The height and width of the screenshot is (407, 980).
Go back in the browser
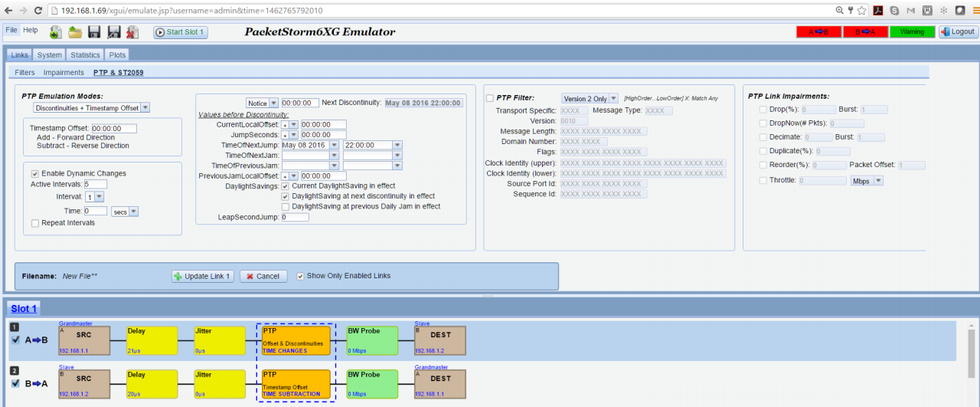pos(8,11)
